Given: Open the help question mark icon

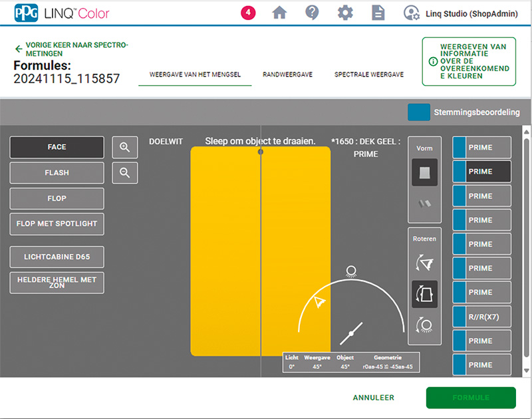Looking at the screenshot, I should 312,13.
